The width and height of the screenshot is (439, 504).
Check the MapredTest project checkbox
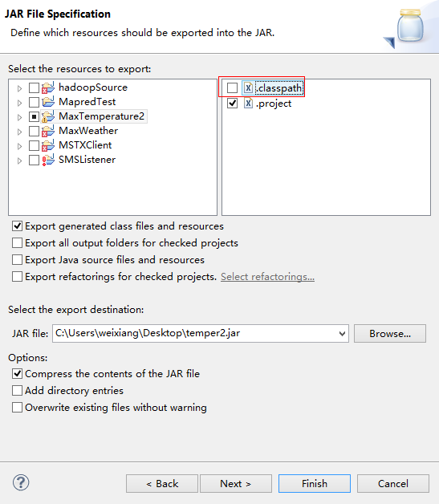(34, 102)
